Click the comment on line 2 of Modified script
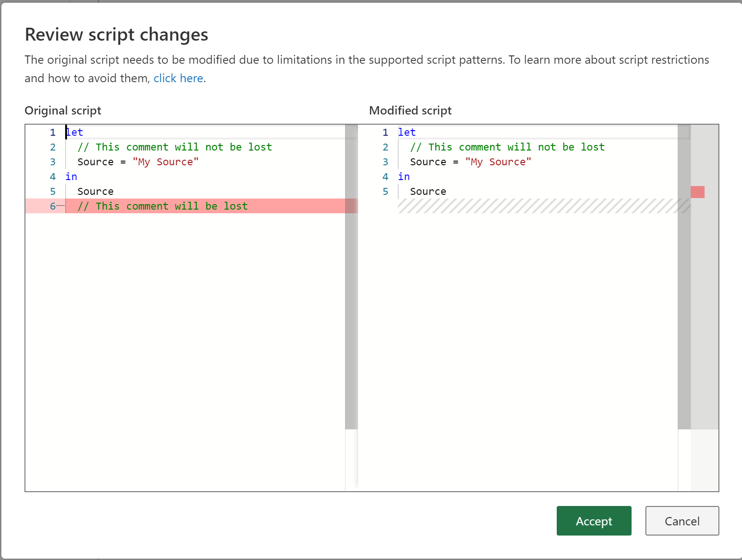 tap(507, 147)
